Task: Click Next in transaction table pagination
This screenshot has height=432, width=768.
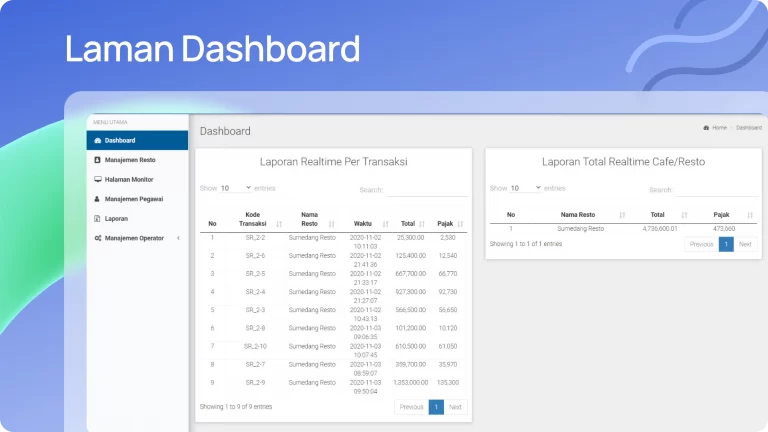Action: point(455,407)
